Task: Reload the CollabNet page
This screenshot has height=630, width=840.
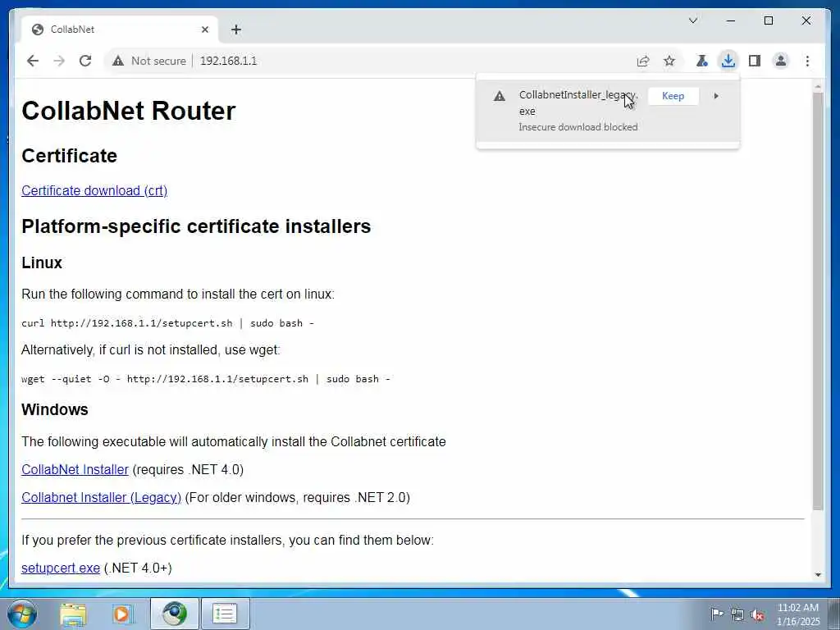Action: point(85,61)
